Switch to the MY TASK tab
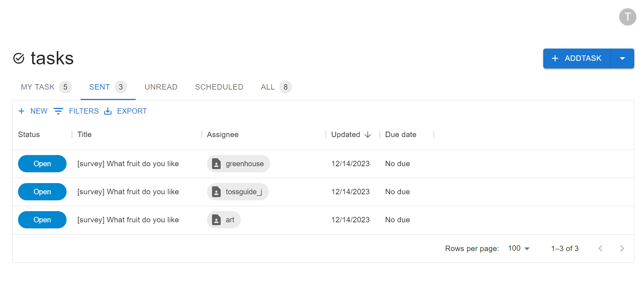The width and height of the screenshot is (644, 282). (x=38, y=87)
